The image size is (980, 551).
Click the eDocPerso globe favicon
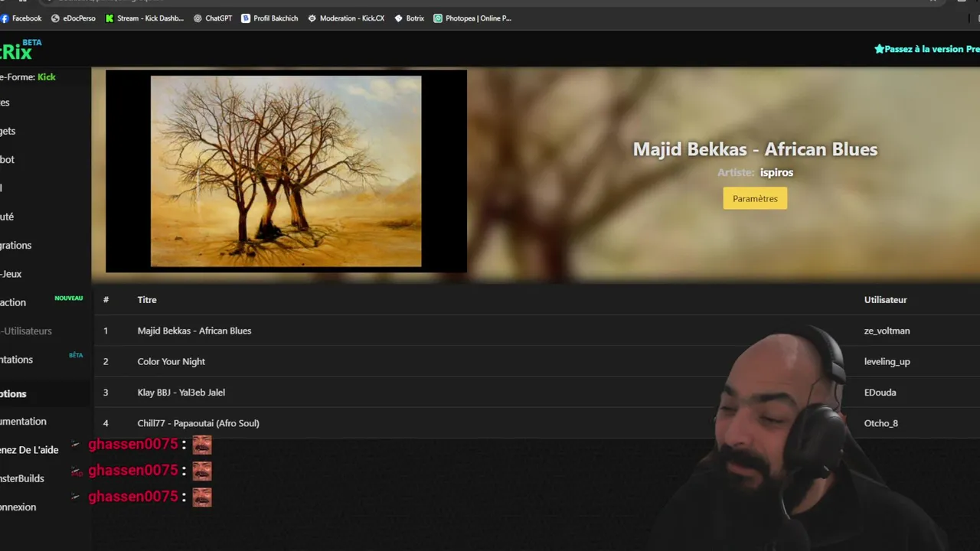click(55, 18)
